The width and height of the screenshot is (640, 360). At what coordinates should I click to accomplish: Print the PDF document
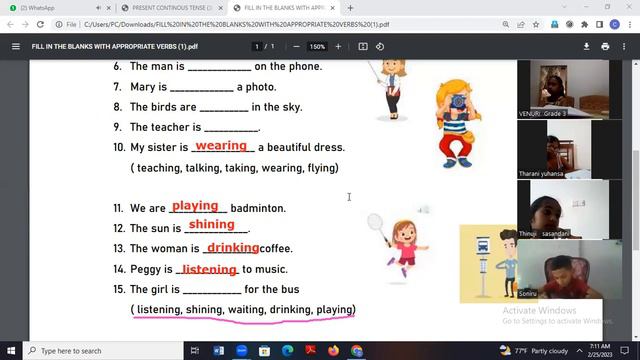pos(605,47)
